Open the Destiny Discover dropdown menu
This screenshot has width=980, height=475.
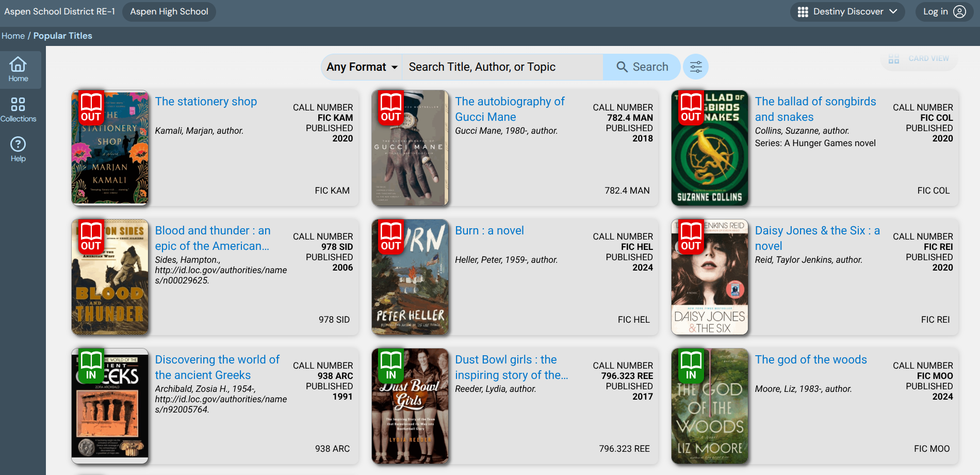coord(847,12)
